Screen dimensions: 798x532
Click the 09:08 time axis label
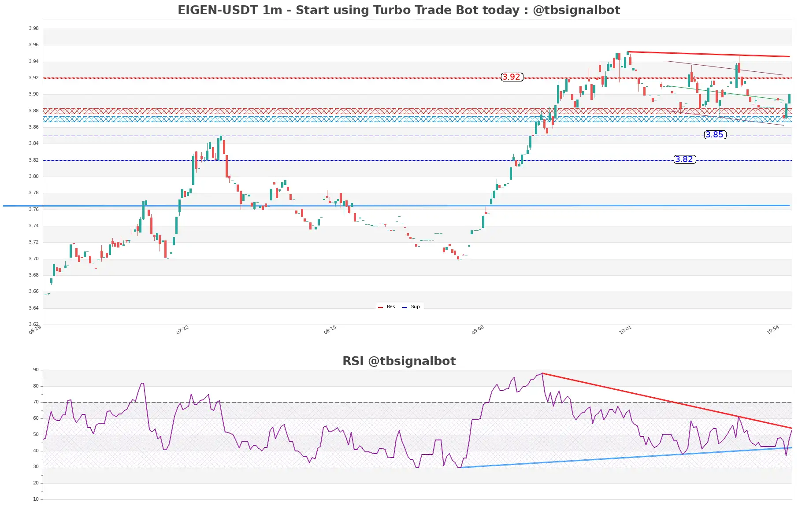pyautogui.click(x=478, y=330)
